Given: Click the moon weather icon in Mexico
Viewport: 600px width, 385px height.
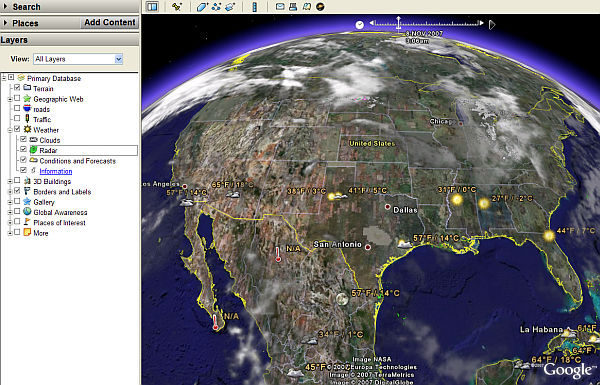Looking at the screenshot, I should (342, 299).
